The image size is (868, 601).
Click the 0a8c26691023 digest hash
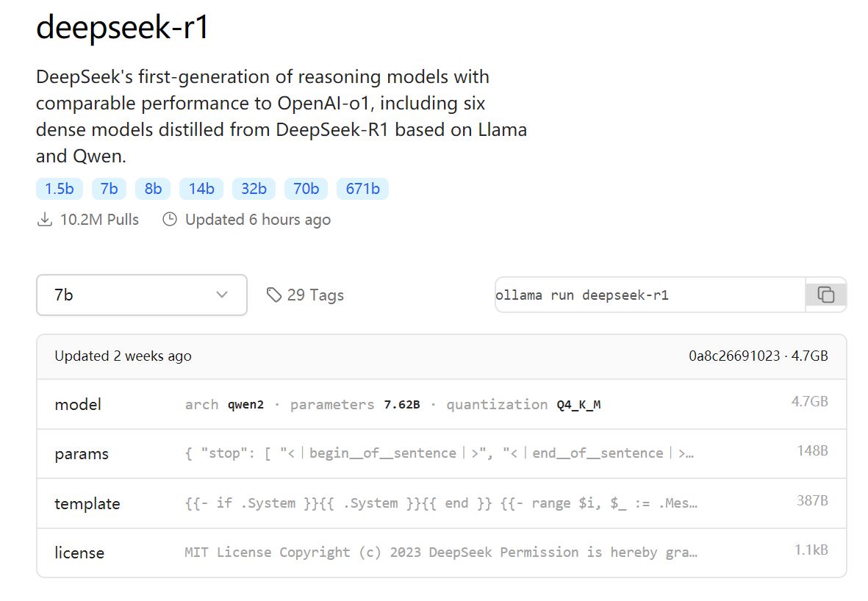(x=734, y=356)
